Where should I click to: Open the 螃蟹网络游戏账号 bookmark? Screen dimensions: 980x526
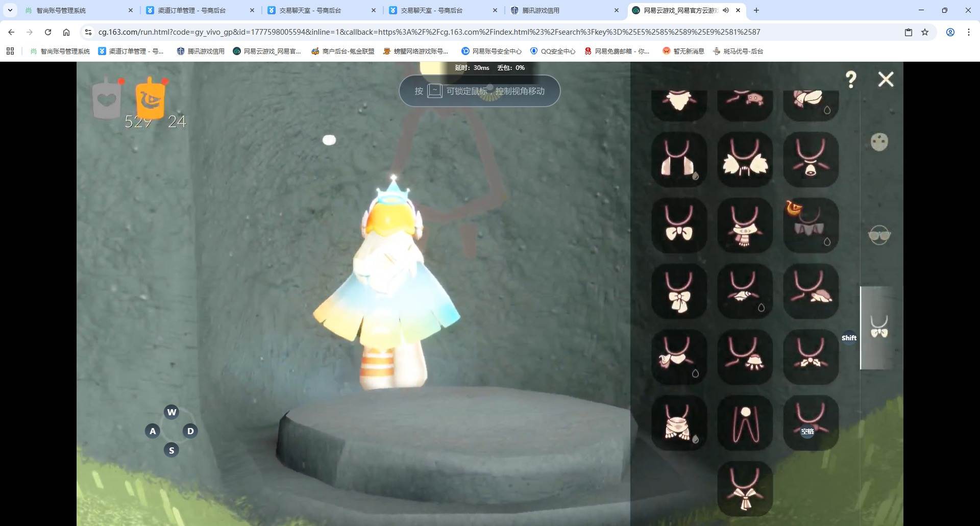(415, 51)
